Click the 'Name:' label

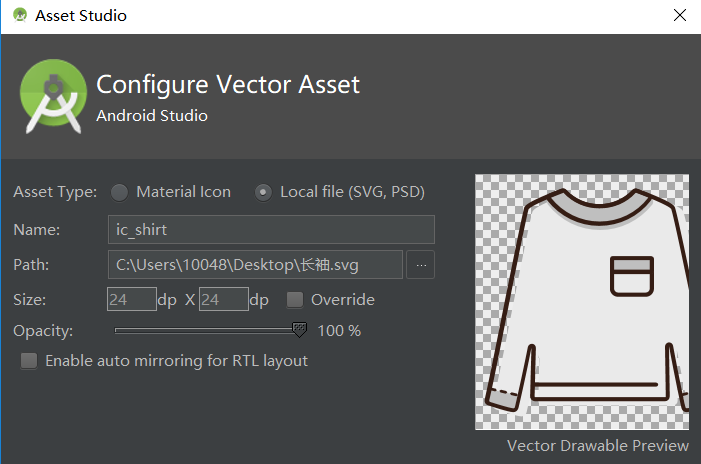[37, 230]
